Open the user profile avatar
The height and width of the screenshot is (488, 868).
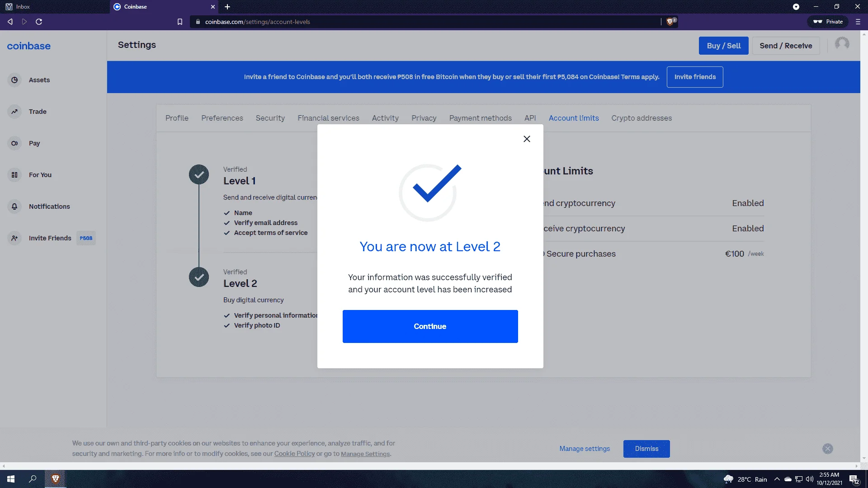click(x=842, y=44)
